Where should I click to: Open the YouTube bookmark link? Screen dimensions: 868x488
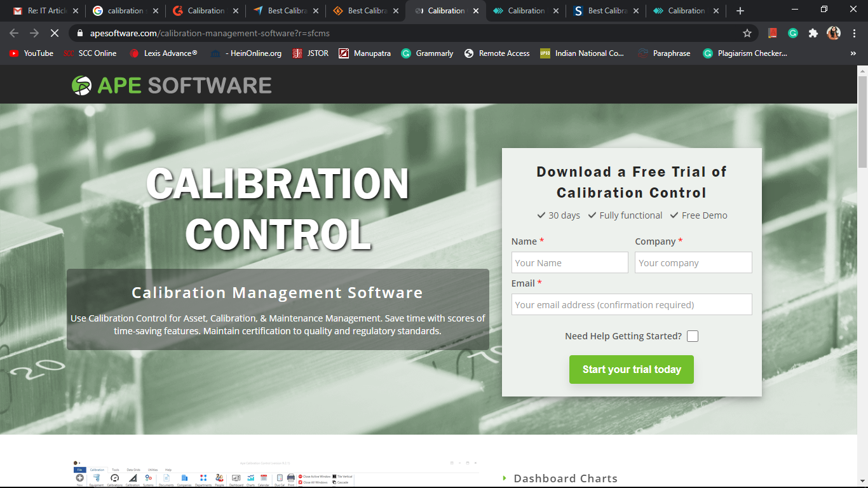[31, 53]
